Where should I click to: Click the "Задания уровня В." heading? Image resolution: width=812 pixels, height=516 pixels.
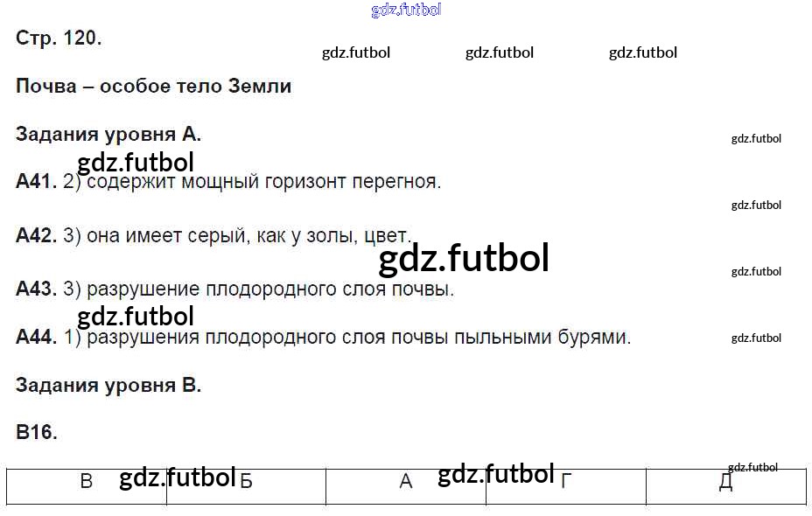[108, 386]
